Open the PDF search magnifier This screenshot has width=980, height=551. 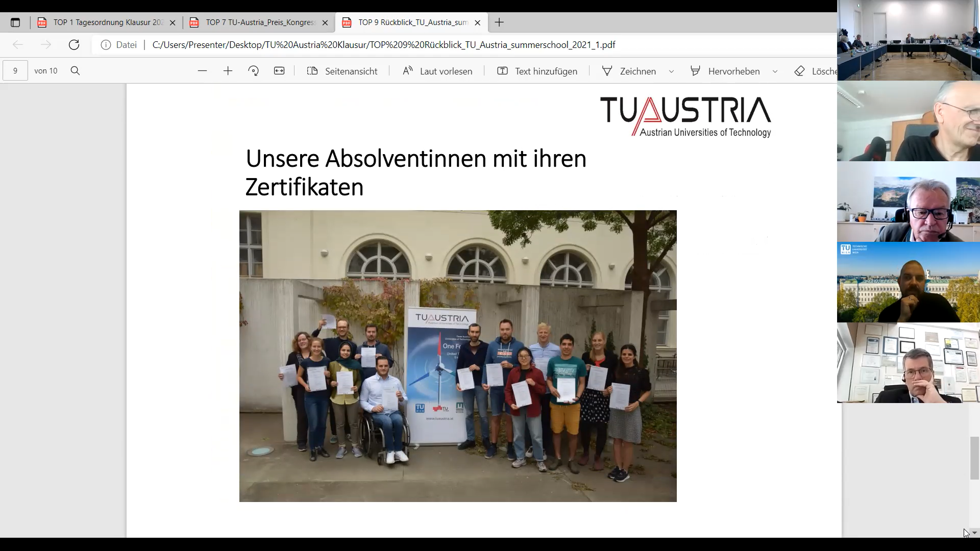[75, 71]
